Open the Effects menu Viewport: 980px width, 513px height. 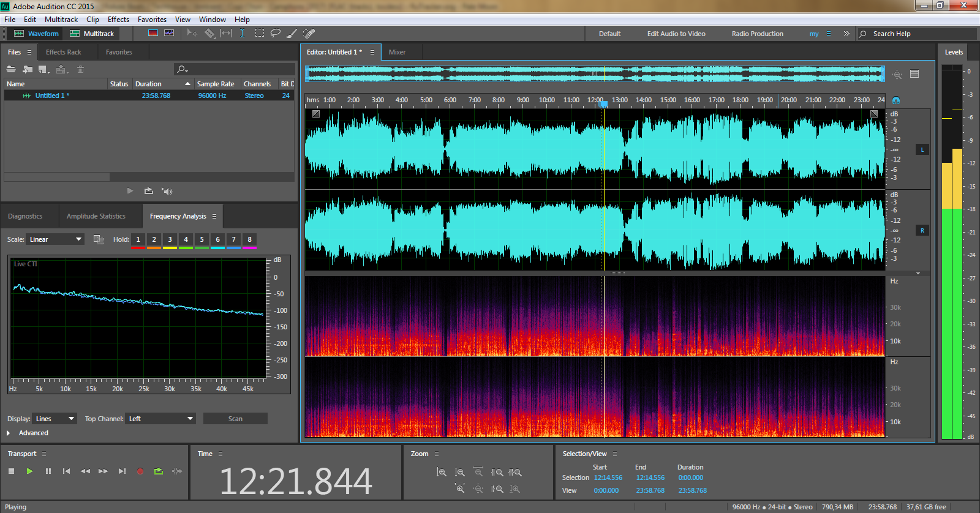118,20
